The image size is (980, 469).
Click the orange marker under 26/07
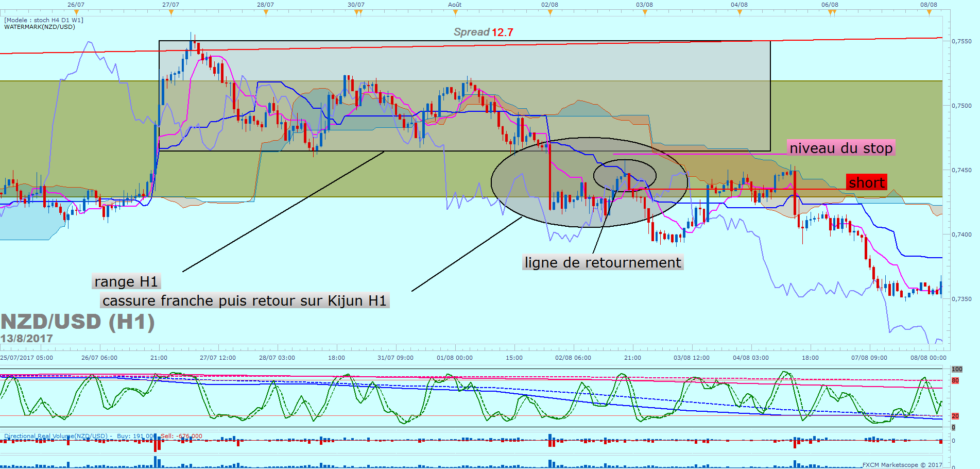point(76,12)
